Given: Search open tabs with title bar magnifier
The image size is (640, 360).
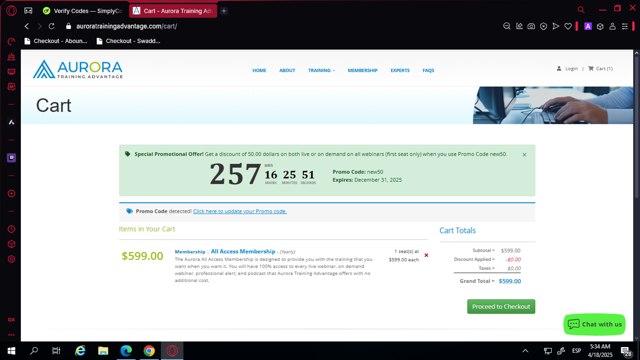Looking at the screenshot, I should pos(581,9).
